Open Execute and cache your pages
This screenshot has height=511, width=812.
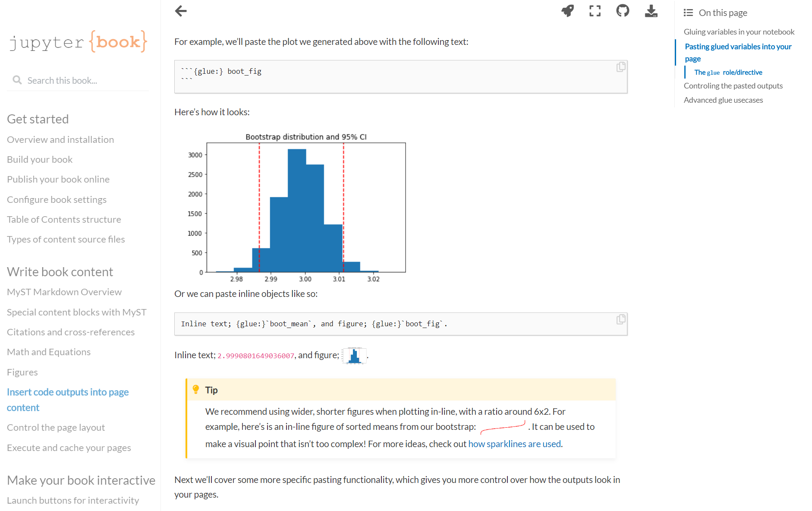click(69, 448)
